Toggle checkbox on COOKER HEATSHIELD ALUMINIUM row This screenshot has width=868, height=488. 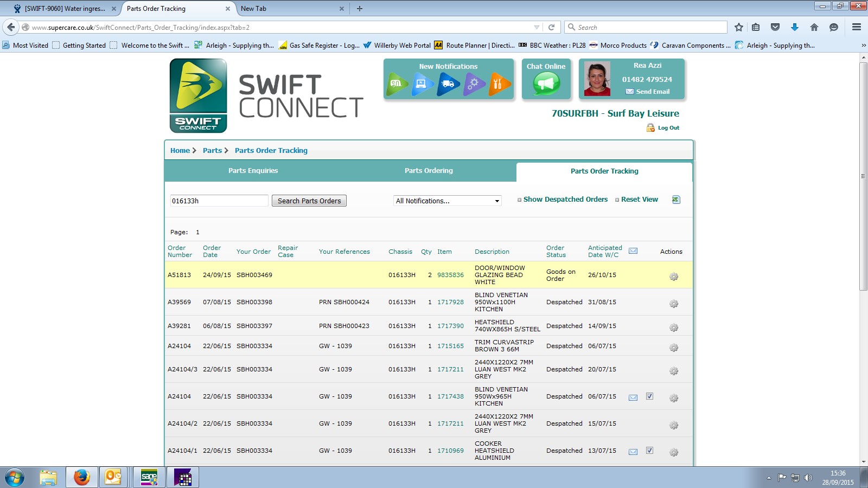[x=649, y=451]
